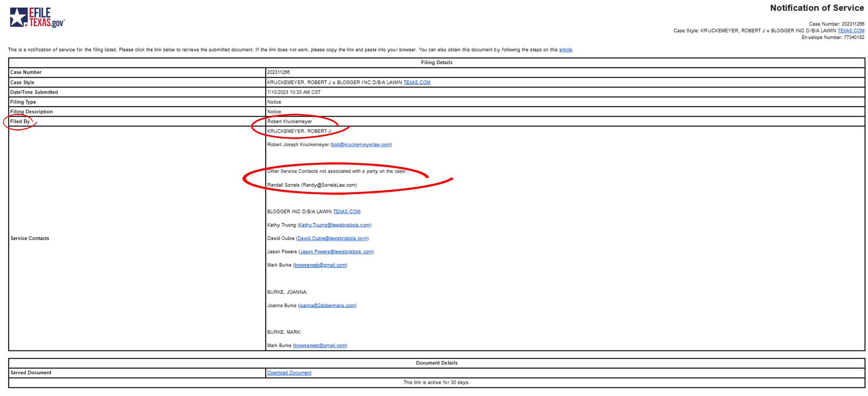Click the Download Document link
Viewport: 868px width, 396px height.
(x=289, y=373)
